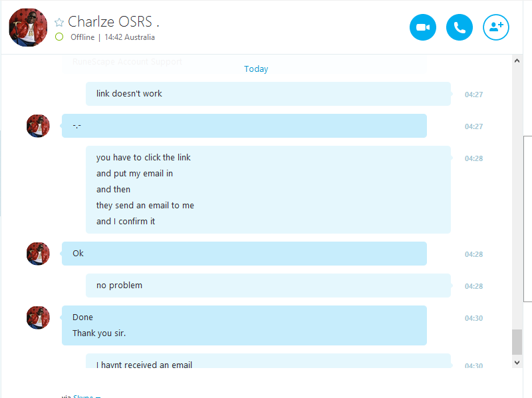The width and height of the screenshot is (532, 398).
Task: Click '14:42 Australia' local time text
Action: coord(130,37)
